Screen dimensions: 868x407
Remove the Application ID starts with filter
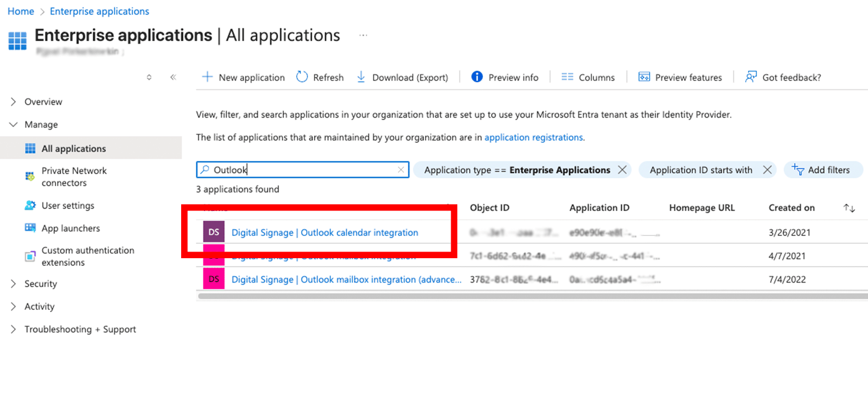point(767,170)
